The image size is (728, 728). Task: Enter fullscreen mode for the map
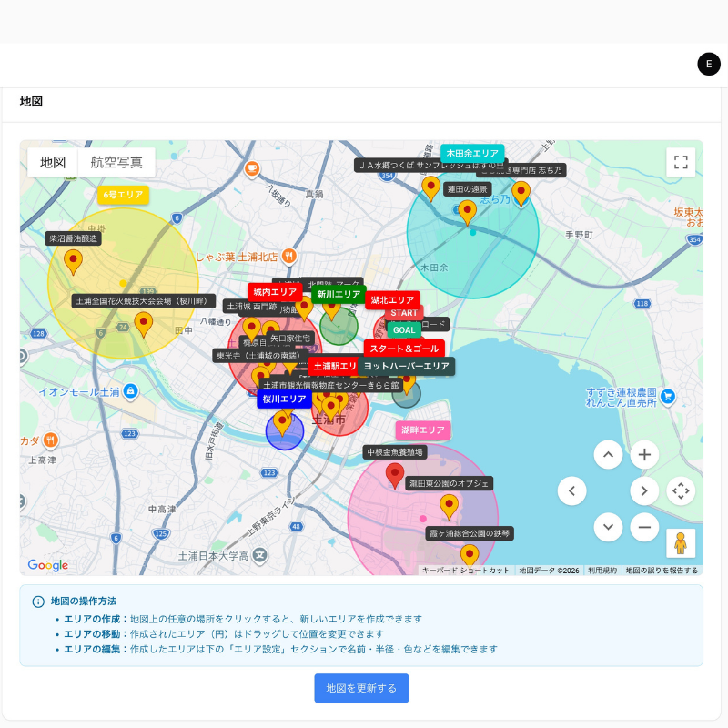(680, 161)
